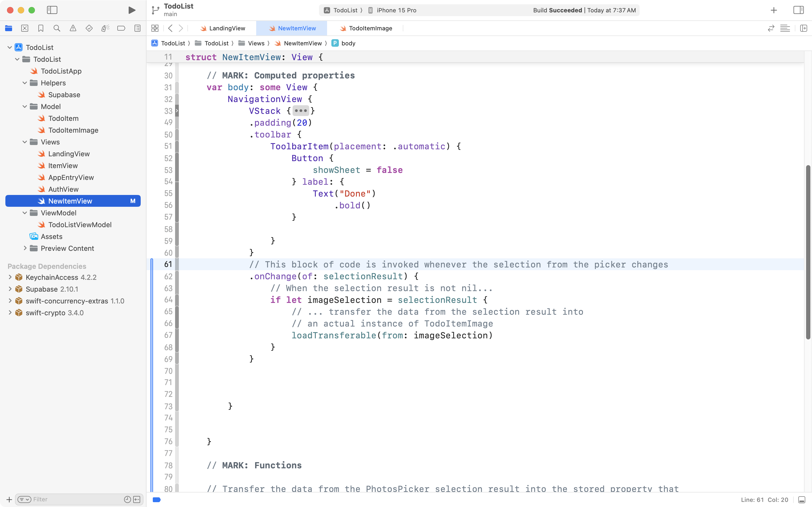Expand the folded VStack code on line 33

point(301,111)
